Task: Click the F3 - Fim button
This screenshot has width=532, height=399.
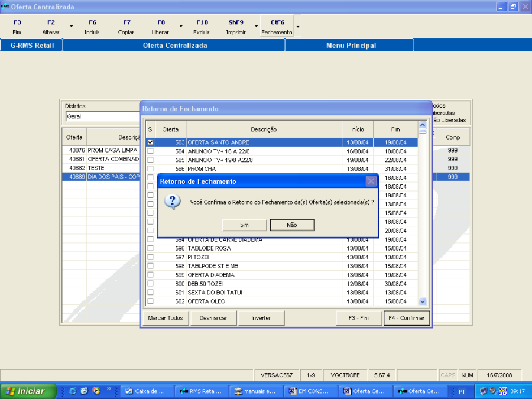Action: tap(359, 318)
